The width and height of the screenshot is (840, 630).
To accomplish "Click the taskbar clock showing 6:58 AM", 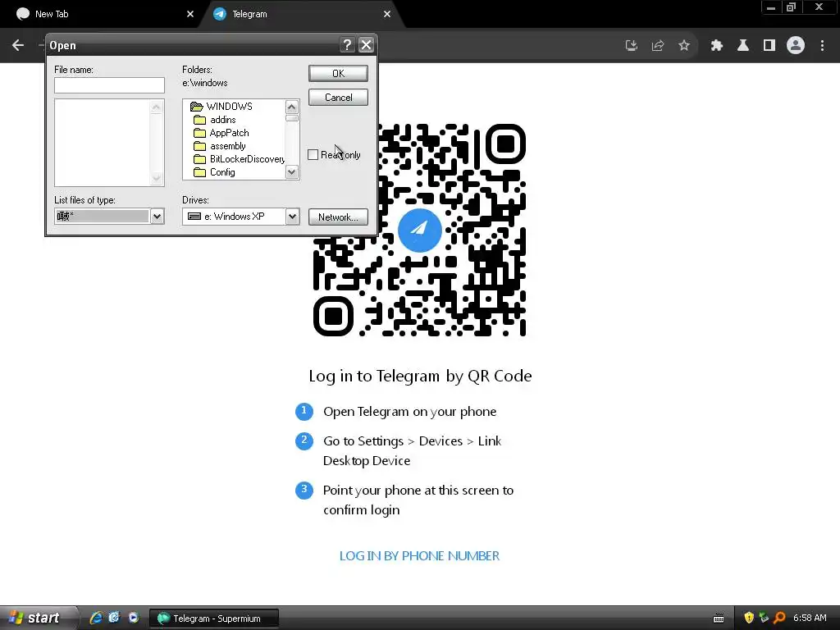I will click(810, 618).
